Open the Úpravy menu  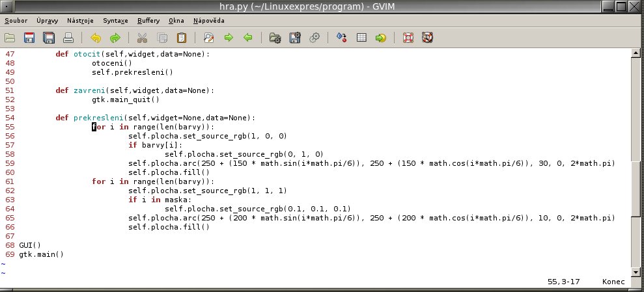click(x=48, y=21)
